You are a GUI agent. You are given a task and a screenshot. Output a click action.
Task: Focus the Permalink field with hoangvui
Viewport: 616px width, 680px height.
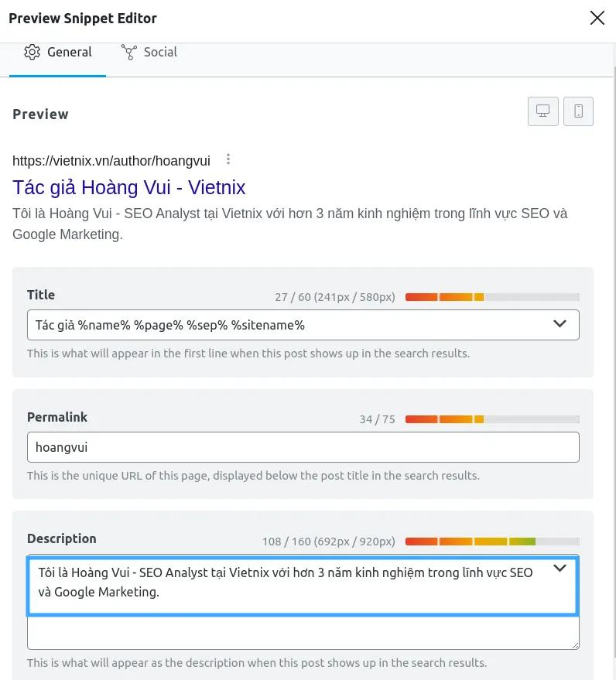(x=303, y=447)
